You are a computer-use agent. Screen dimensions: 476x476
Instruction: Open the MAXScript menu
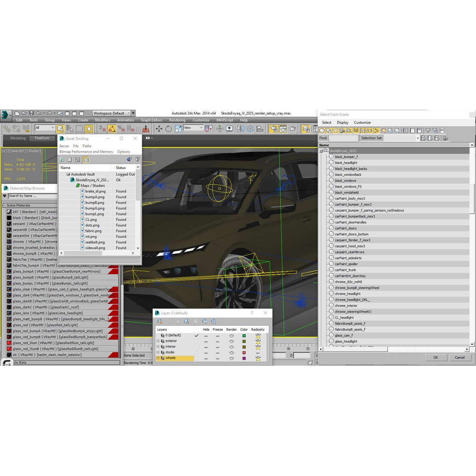(225, 120)
